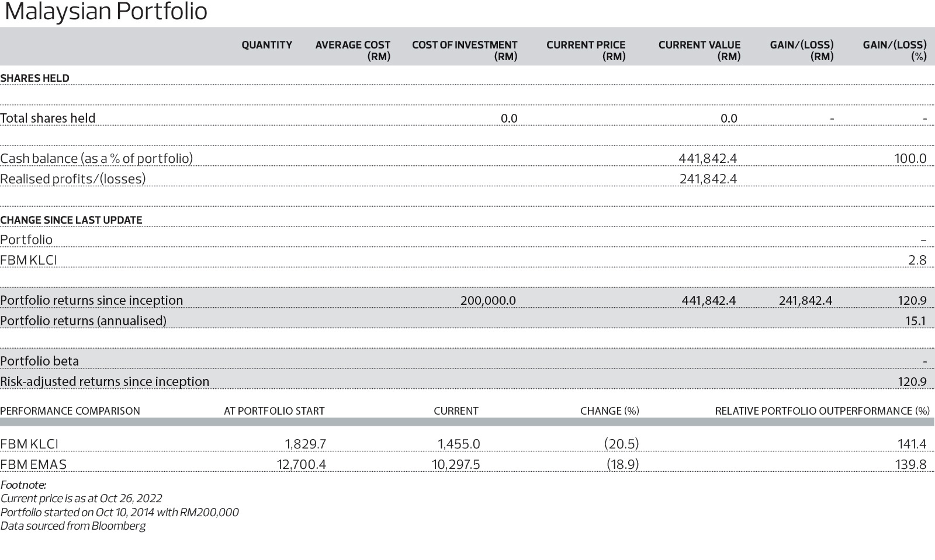Screen dimensions: 935x560
Task: Click the 'Footnote:' label
Action: [23, 485]
